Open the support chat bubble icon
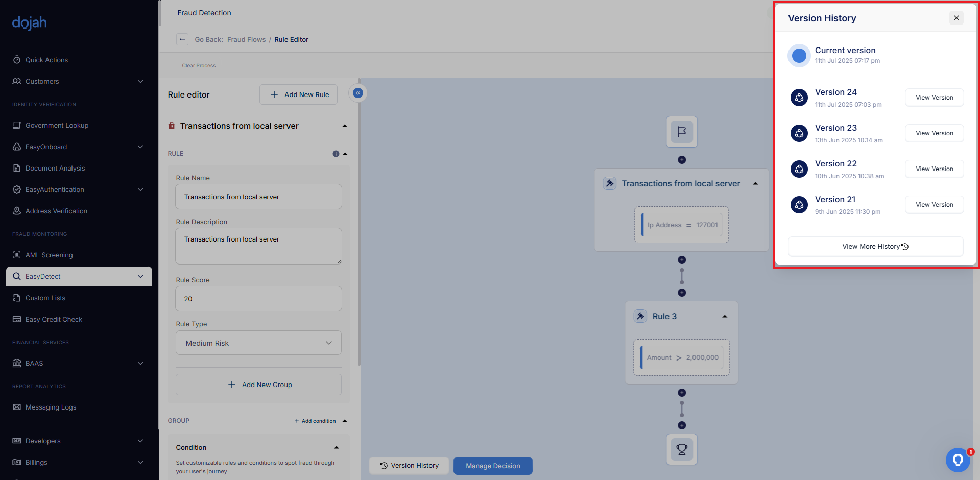Viewport: 980px width, 480px height. click(958, 460)
